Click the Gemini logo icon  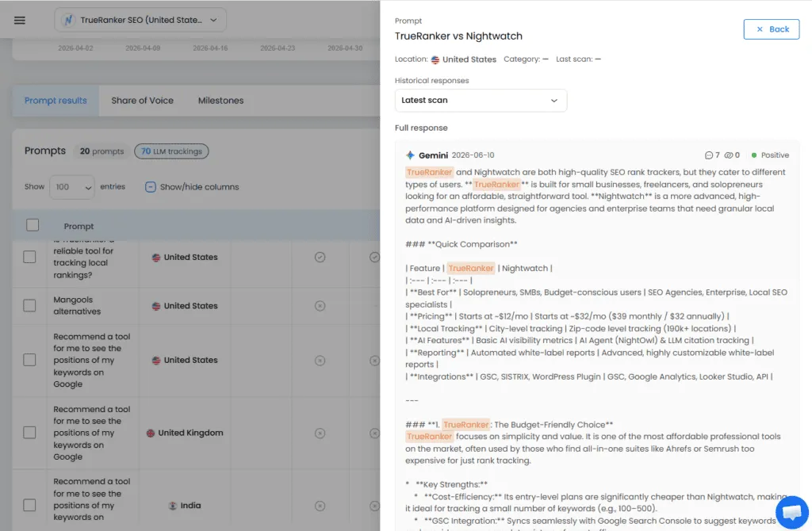point(410,155)
